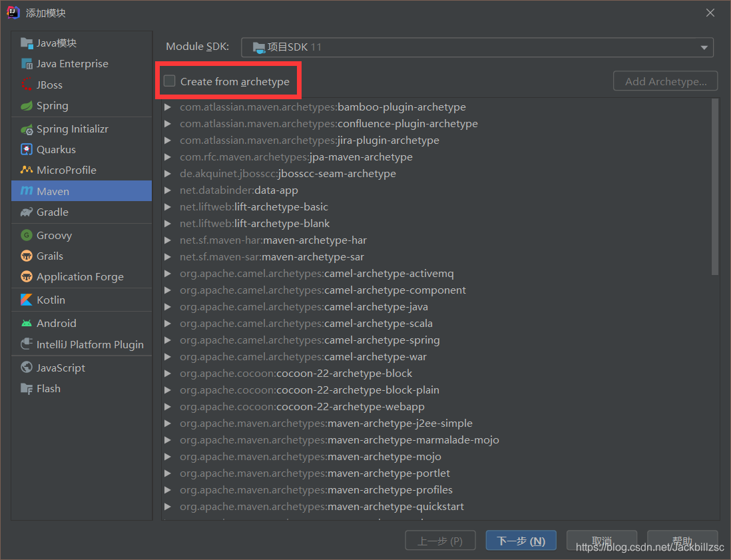The height and width of the screenshot is (560, 731).
Task: Select Java模块 module type
Action: [x=82, y=43]
